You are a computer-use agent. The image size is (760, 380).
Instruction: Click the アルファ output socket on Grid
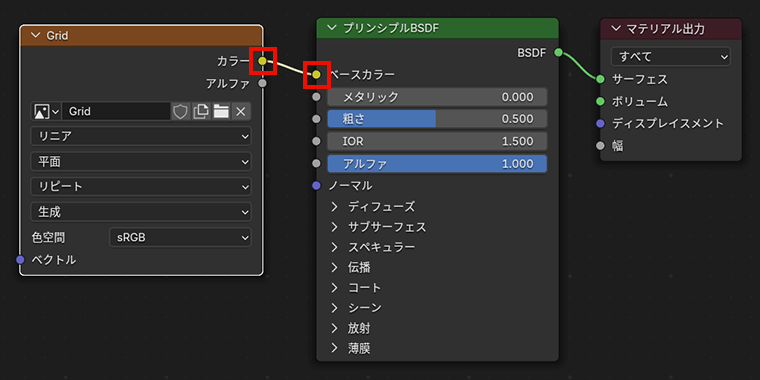coord(262,83)
